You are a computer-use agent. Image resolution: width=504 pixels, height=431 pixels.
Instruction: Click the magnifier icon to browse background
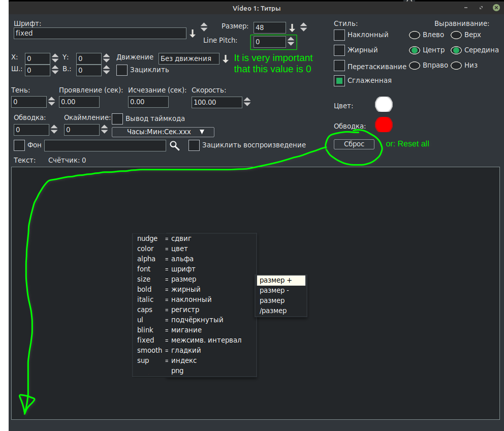[175, 146]
